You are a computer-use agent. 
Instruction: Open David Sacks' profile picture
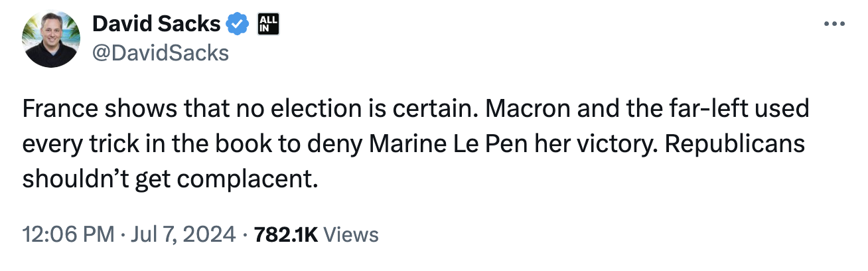click(x=51, y=40)
